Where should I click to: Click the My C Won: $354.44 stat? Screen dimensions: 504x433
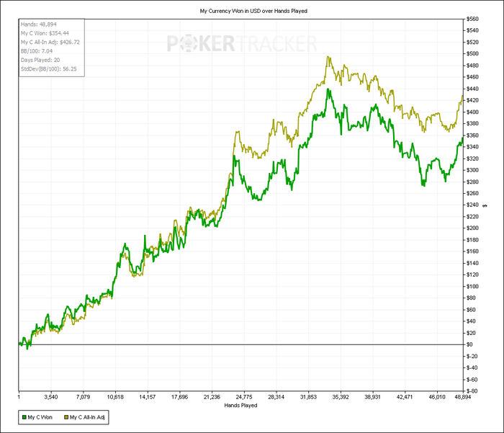click(x=45, y=33)
